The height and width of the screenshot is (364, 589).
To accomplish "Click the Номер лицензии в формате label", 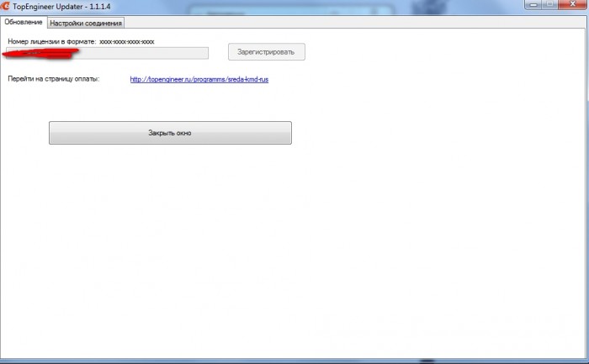I will 52,42.
